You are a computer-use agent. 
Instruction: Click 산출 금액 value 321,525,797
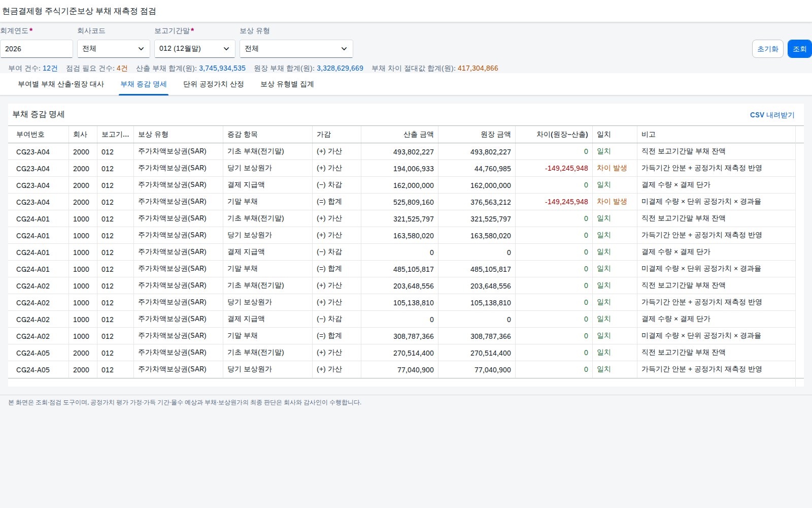tap(413, 219)
